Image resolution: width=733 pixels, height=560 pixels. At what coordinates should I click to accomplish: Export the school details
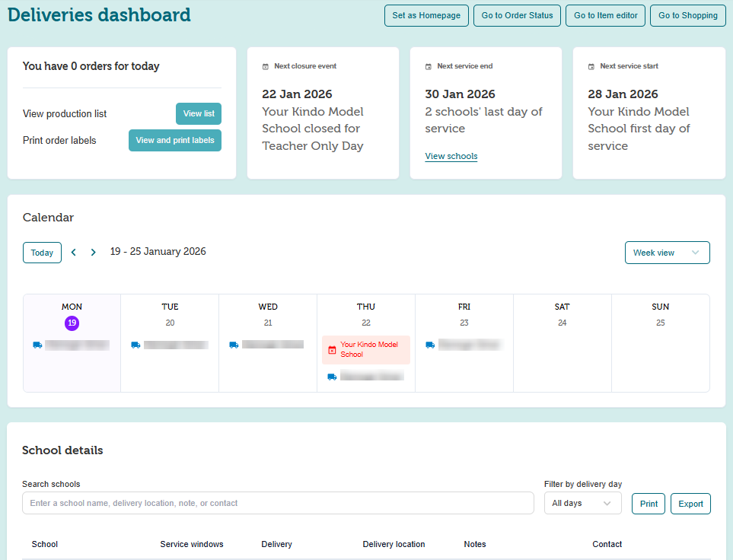(690, 504)
